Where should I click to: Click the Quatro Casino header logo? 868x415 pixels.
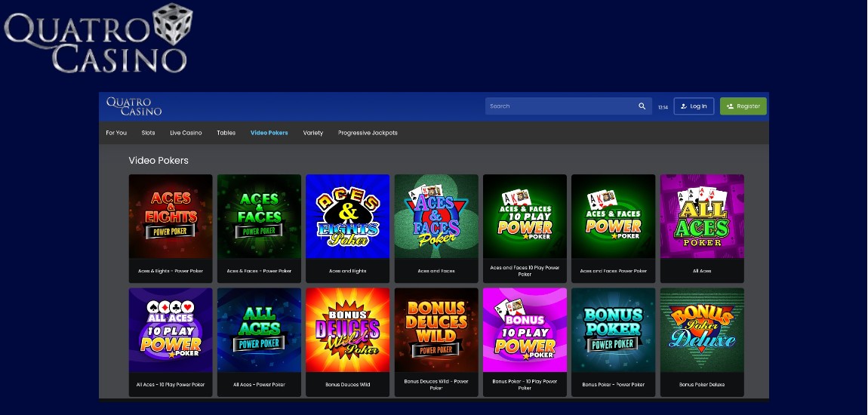(x=134, y=106)
